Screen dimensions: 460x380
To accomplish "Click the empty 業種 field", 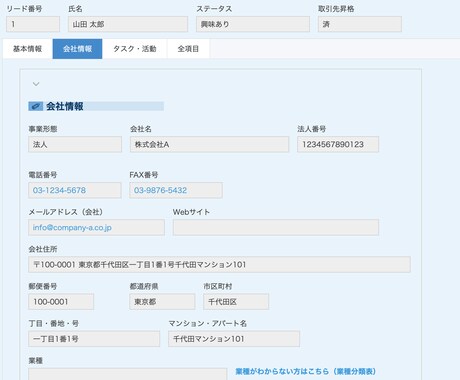I will (128, 374).
